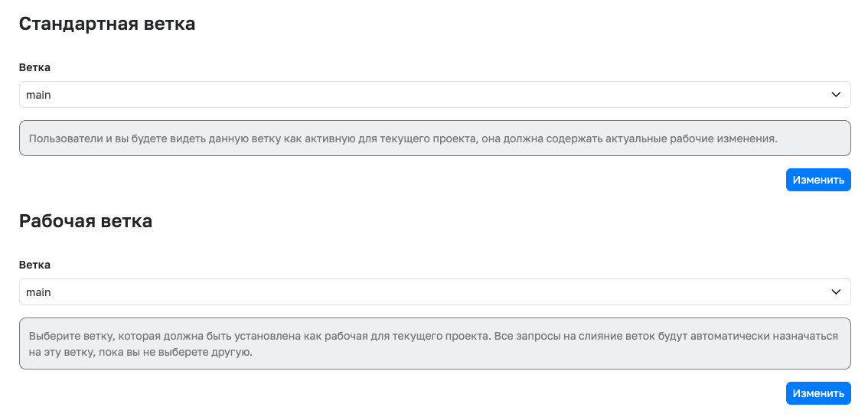Select the 'main' value in the standard branch field
This screenshot has height=420, width=868.
coord(39,95)
